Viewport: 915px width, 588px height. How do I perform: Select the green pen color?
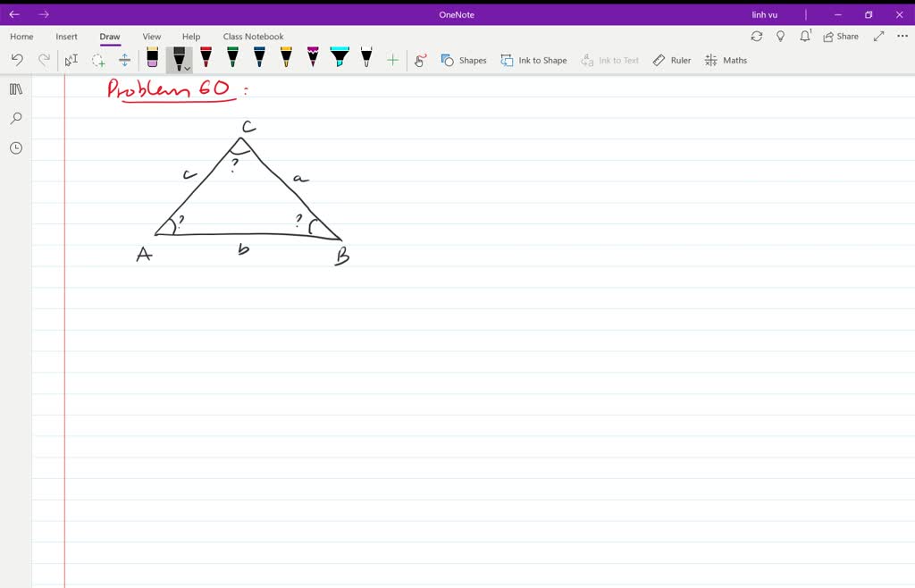[231, 60]
